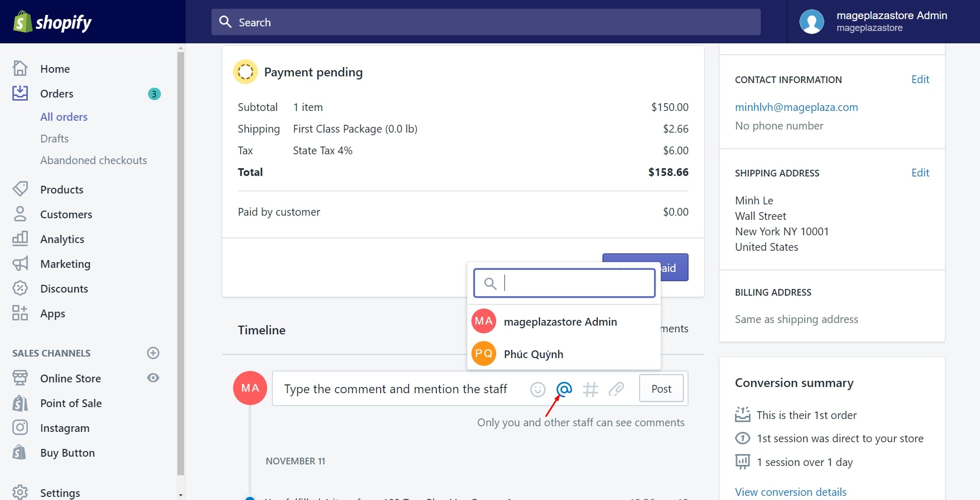Screen dimensions: 980x500
Task: Click the emoji smiley icon in comment box
Action: (x=537, y=389)
